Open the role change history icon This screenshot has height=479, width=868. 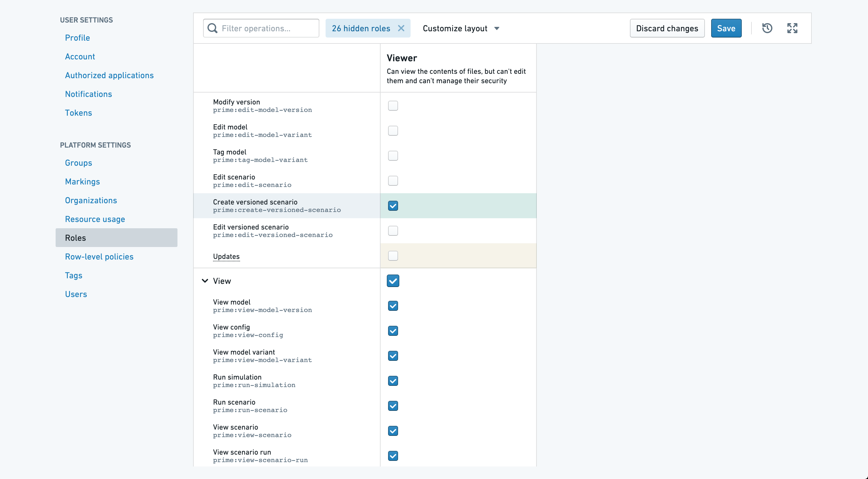point(767,28)
